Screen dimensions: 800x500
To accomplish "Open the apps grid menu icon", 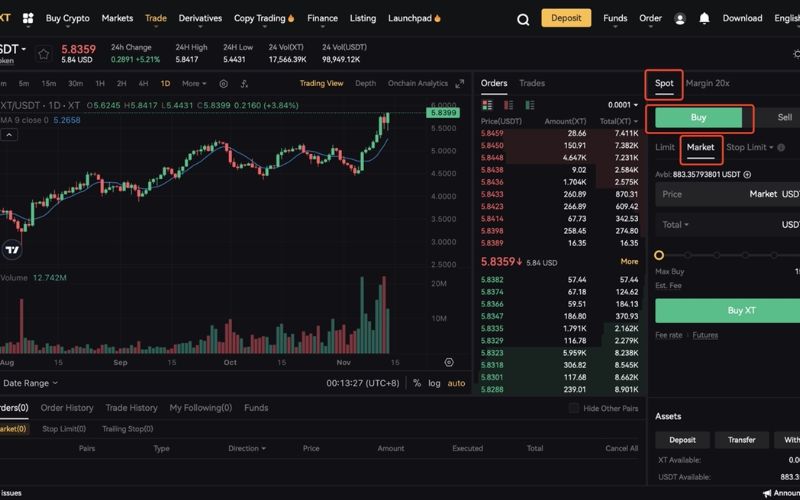I will 28,18.
